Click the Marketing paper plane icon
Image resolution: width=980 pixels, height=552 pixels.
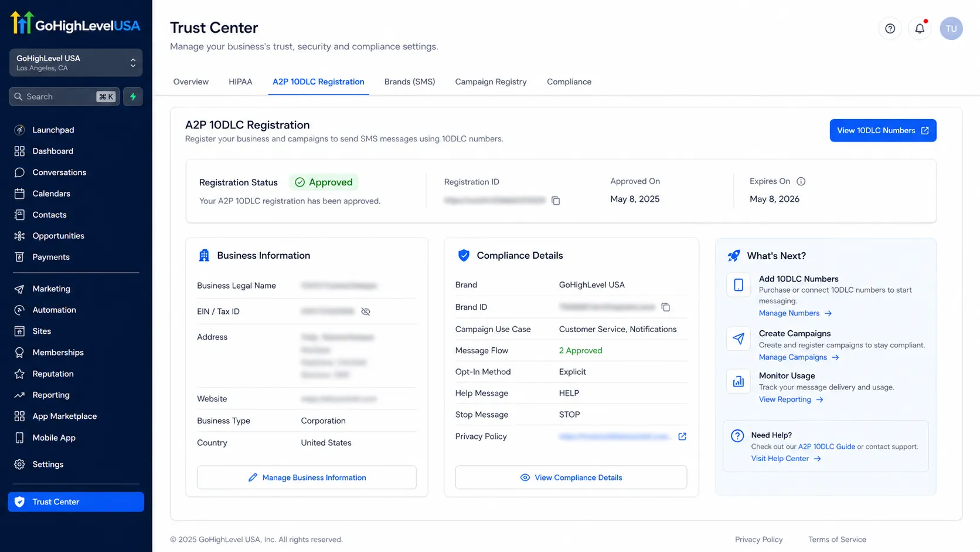click(x=19, y=289)
